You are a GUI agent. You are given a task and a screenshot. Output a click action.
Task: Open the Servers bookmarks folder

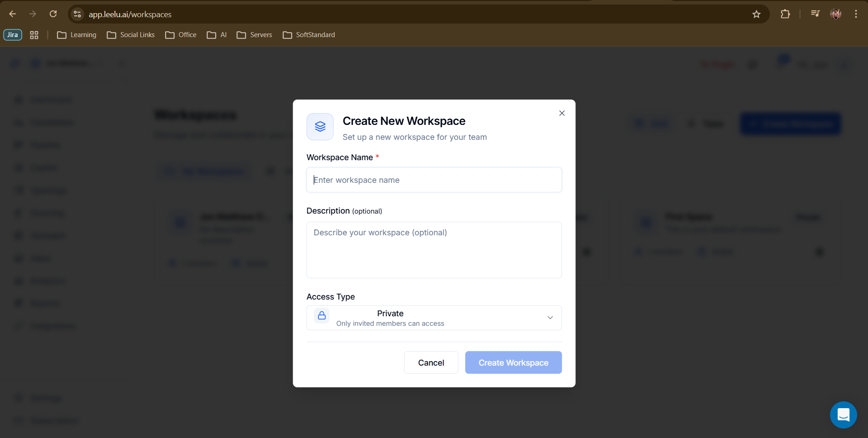click(x=254, y=35)
